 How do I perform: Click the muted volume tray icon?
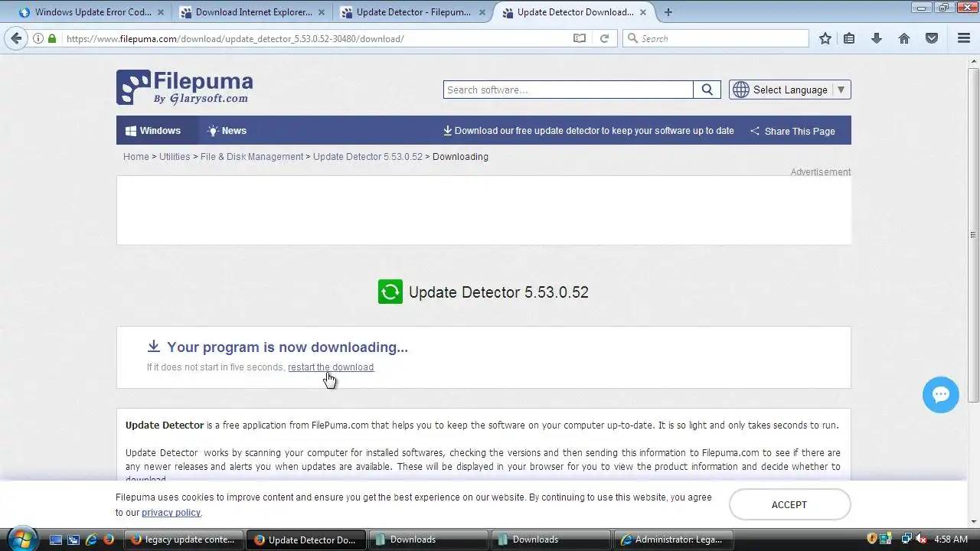922,540
